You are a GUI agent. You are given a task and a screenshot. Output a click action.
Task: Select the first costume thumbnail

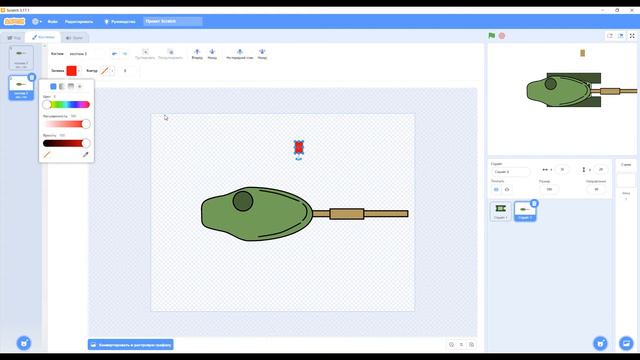click(21, 58)
